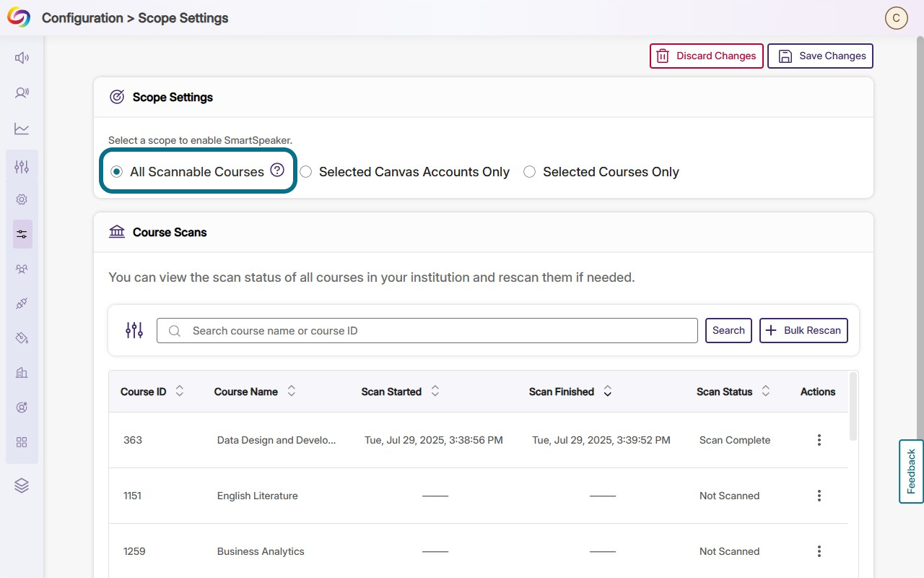This screenshot has height=578, width=924.
Task: Click help icon beside All Scannable Courses
Action: click(277, 171)
